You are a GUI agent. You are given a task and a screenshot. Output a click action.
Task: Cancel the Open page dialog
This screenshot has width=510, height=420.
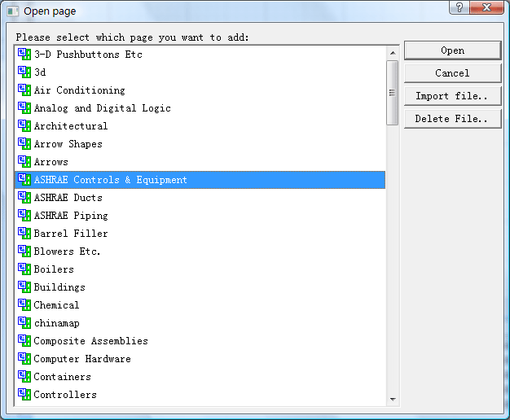[452, 73]
